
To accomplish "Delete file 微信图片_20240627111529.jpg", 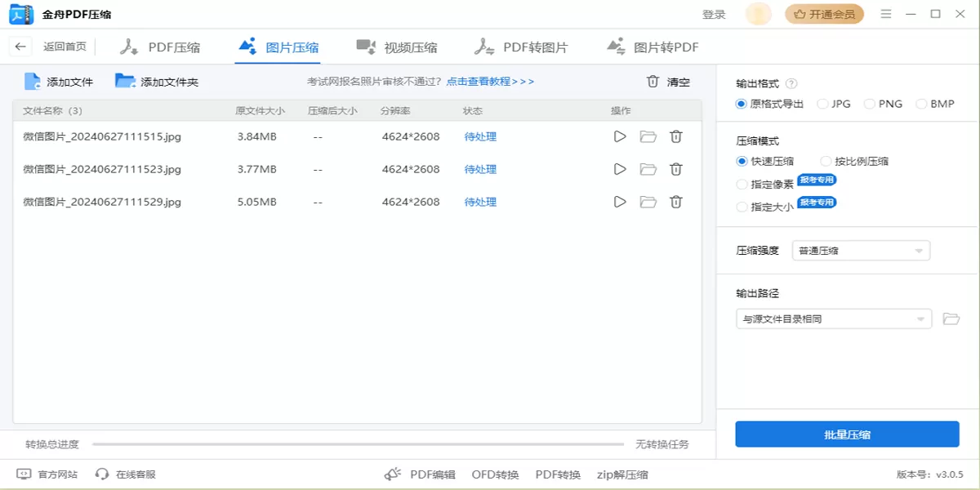I will coord(676,202).
